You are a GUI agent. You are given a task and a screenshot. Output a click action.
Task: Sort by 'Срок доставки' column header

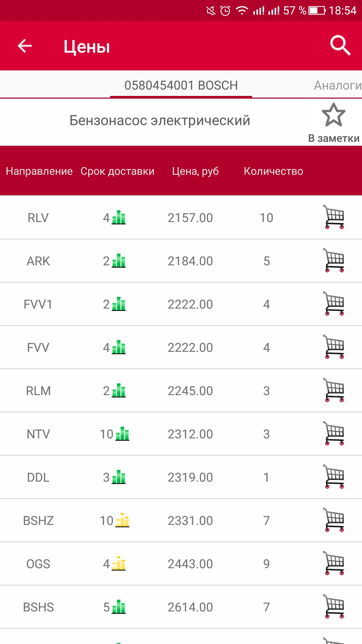tap(117, 171)
